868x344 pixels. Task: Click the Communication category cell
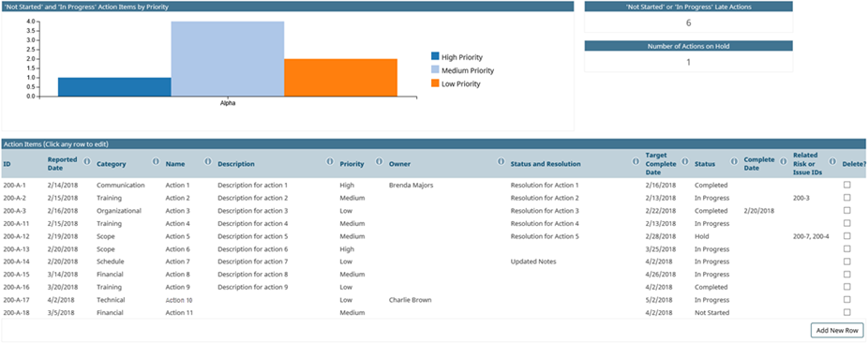pyautogui.click(x=121, y=185)
